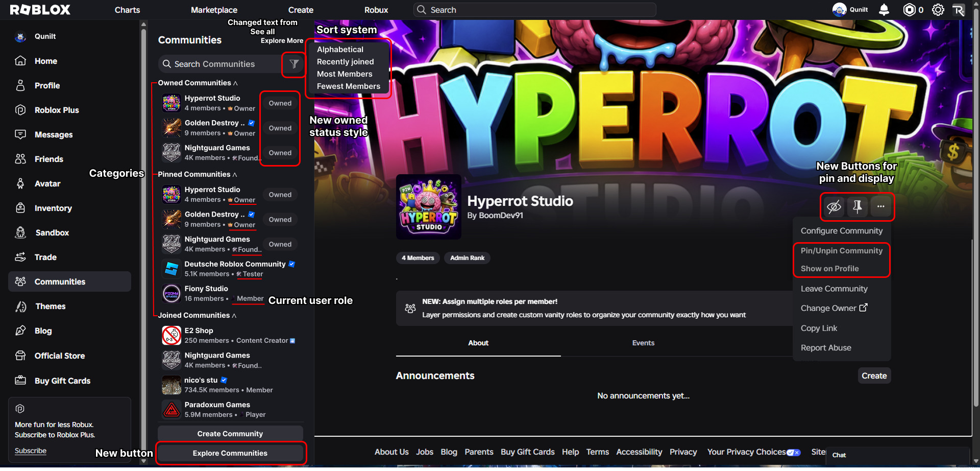Image resolution: width=980 pixels, height=471 pixels.
Task: Sort communities by Alphabetical
Action: pos(340,50)
